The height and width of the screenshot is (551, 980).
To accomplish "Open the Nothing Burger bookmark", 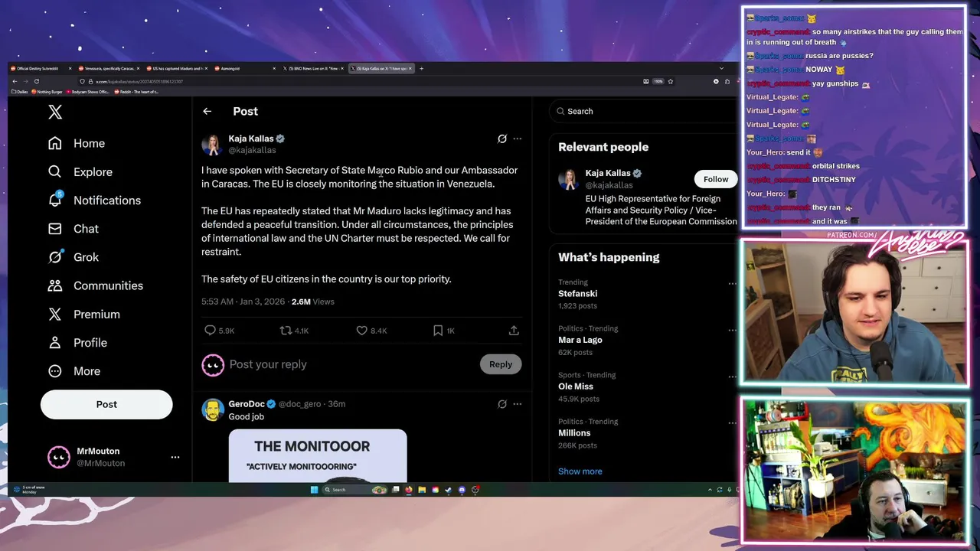I will click(x=47, y=92).
